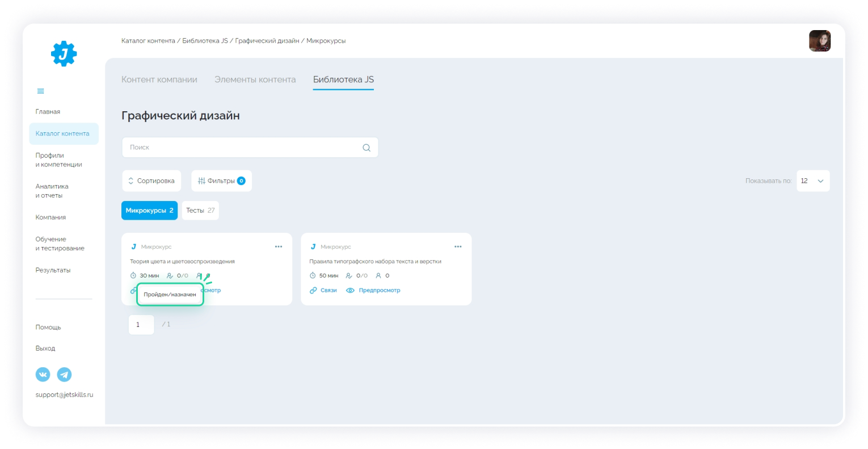Click the Выход logout link
The height and width of the screenshot is (449, 868).
(45, 349)
